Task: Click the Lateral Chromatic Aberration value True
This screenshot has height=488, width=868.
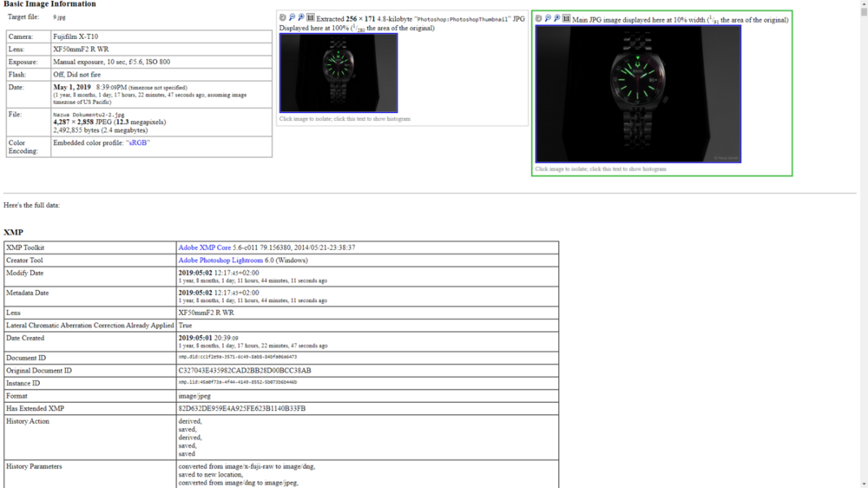Action: click(x=185, y=326)
